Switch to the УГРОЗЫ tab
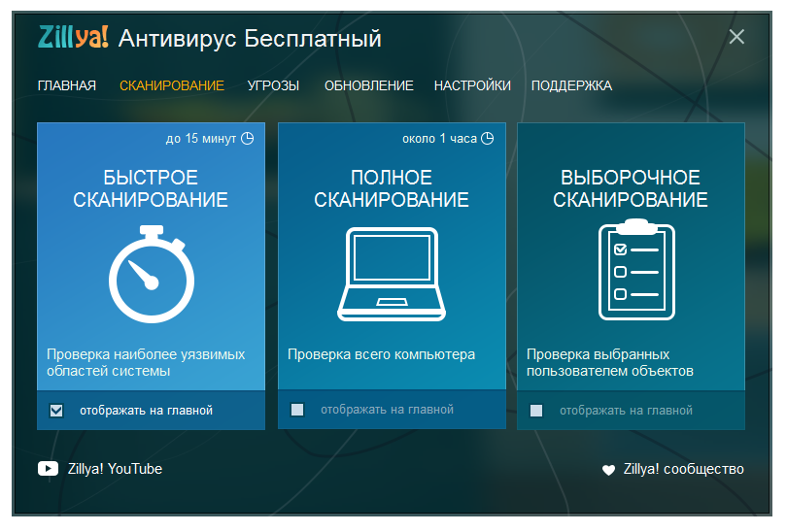The width and height of the screenshot is (787, 532). pos(273,85)
